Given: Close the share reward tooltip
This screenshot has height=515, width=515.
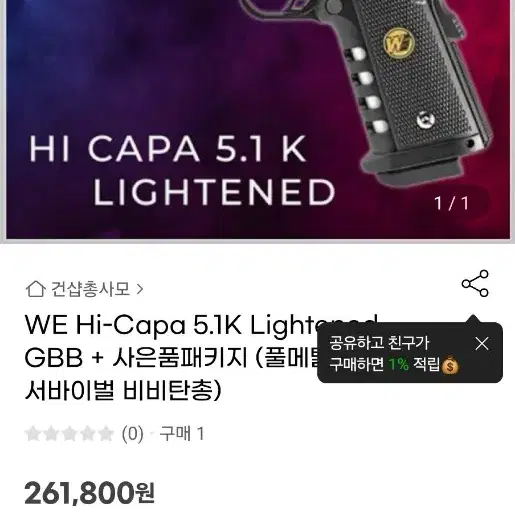Looking at the screenshot, I should [482, 343].
